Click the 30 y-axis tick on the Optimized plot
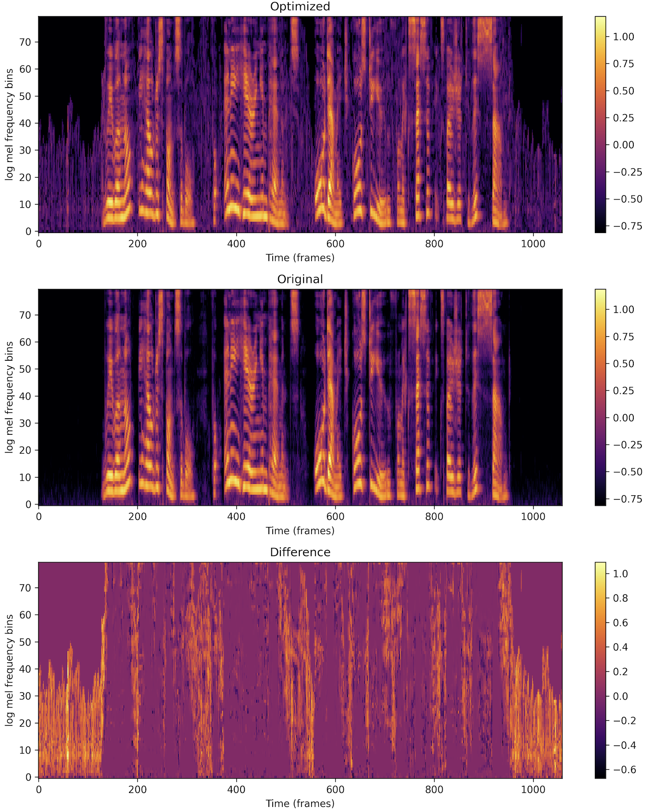Screen dimensions: 646x812 click(25, 150)
